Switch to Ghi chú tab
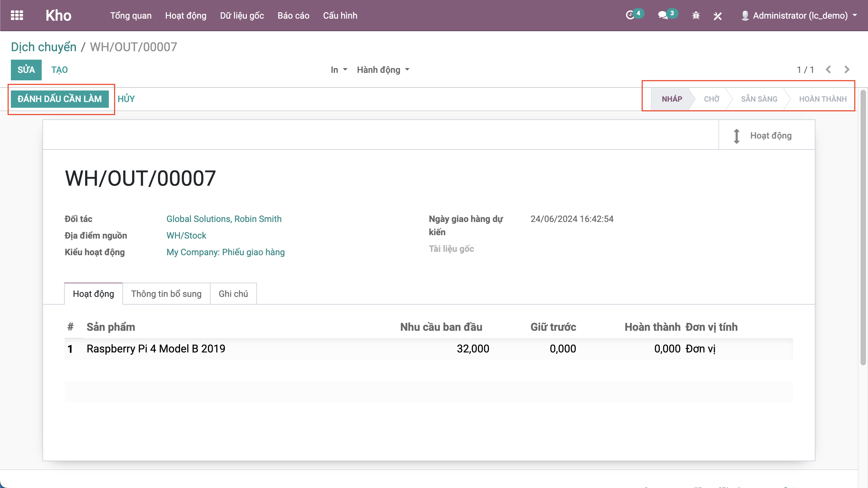The height and width of the screenshot is (488, 868). click(233, 294)
